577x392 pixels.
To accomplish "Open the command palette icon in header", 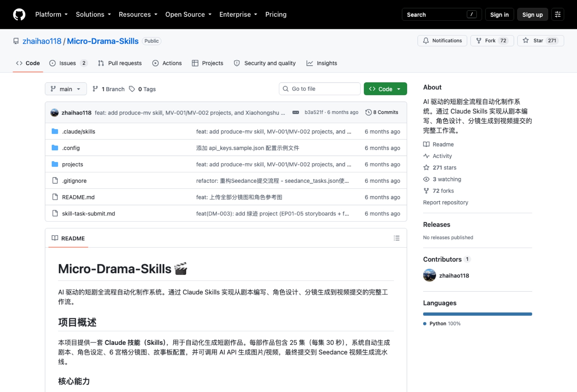I will [x=558, y=14].
